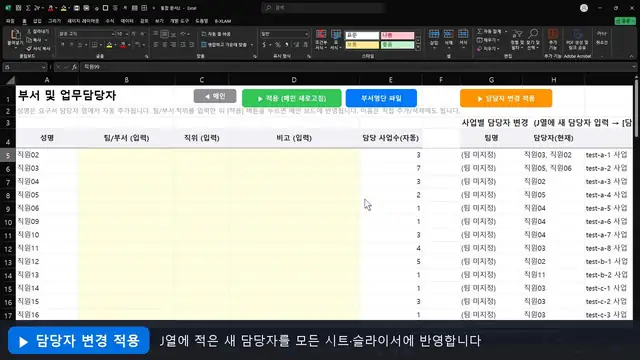
Task: Click the title bar search box
Action: (323, 8)
